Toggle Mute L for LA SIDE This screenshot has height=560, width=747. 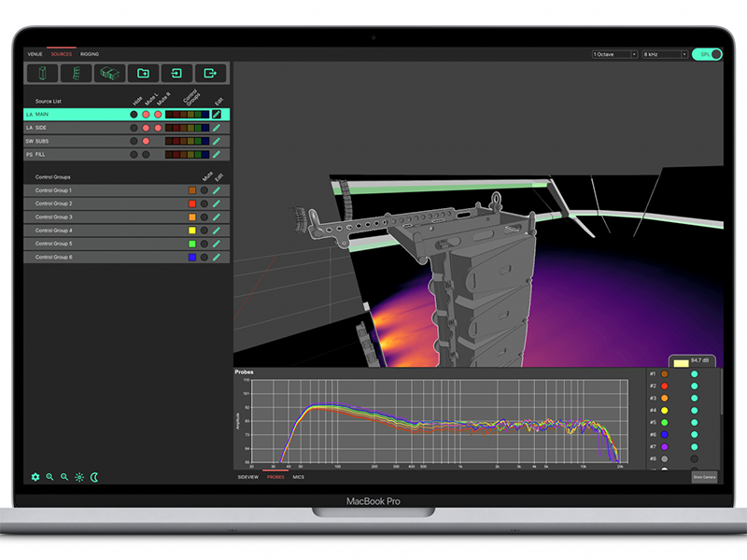point(146,128)
